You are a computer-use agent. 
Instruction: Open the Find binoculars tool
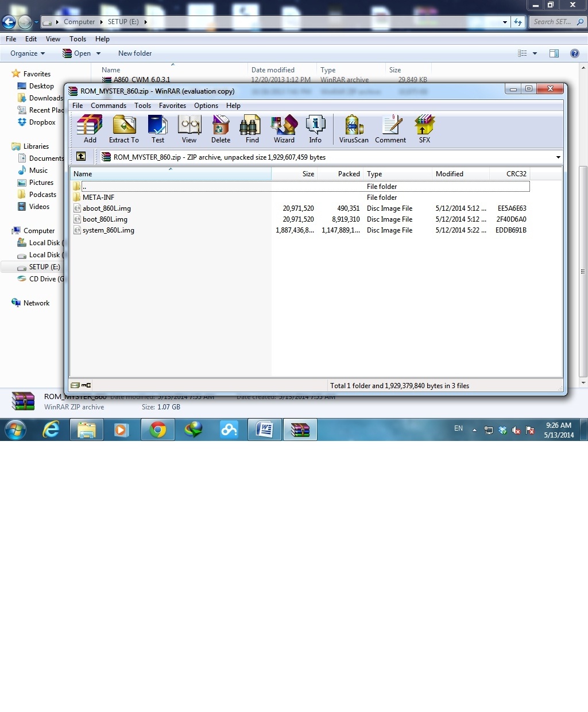pos(252,129)
